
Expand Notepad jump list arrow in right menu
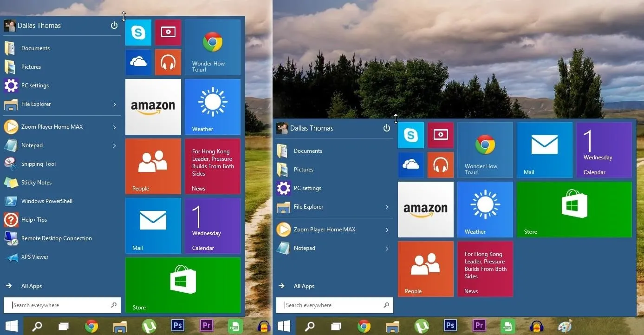(x=387, y=249)
